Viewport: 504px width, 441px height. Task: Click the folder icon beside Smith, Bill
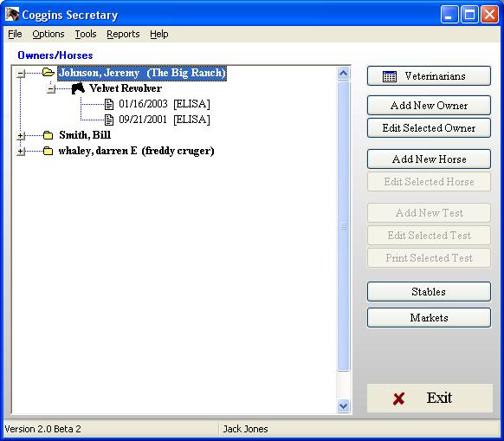(48, 135)
